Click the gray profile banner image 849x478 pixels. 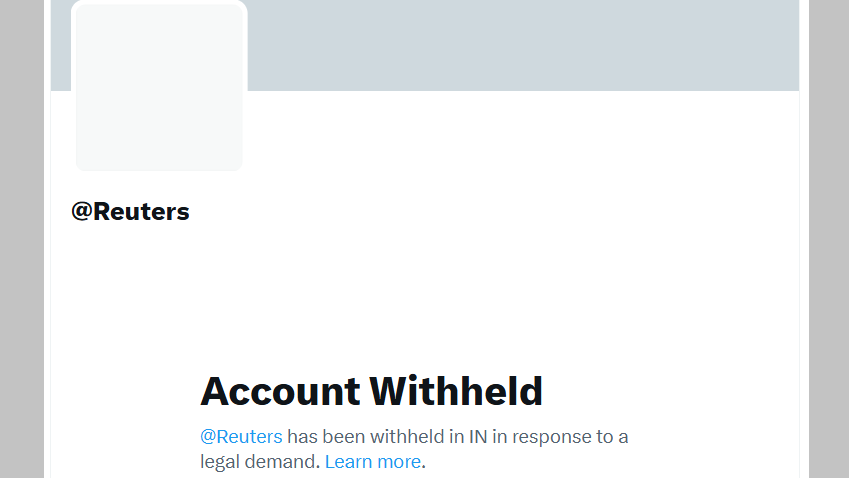520,45
